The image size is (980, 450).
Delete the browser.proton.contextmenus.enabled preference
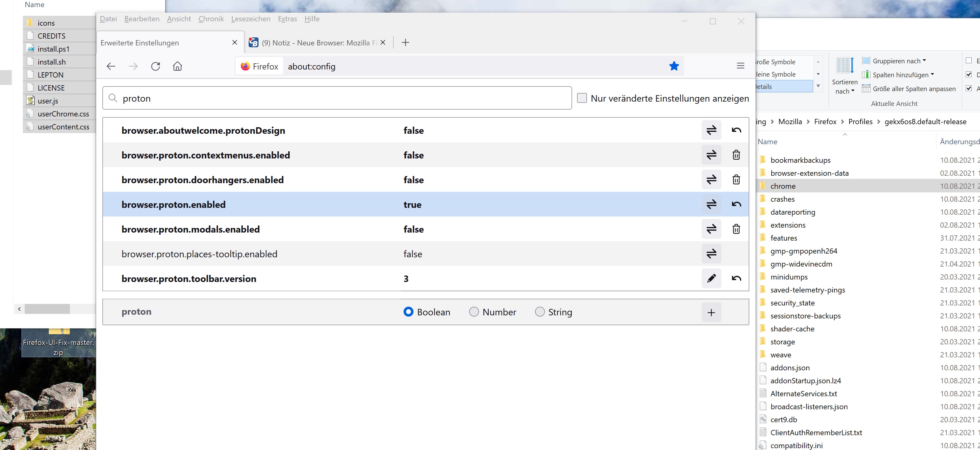pos(736,155)
